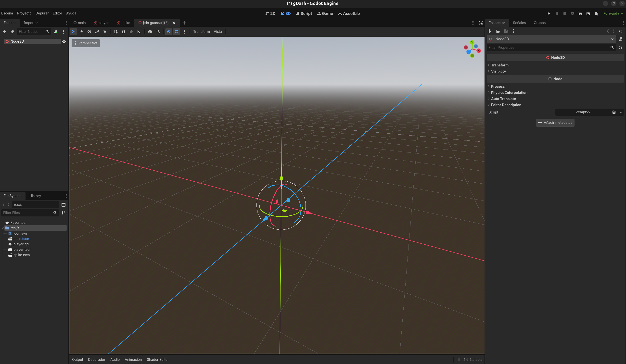This screenshot has height=364, width=626.
Task: Open history of recently edited objects
Action: 621,31
